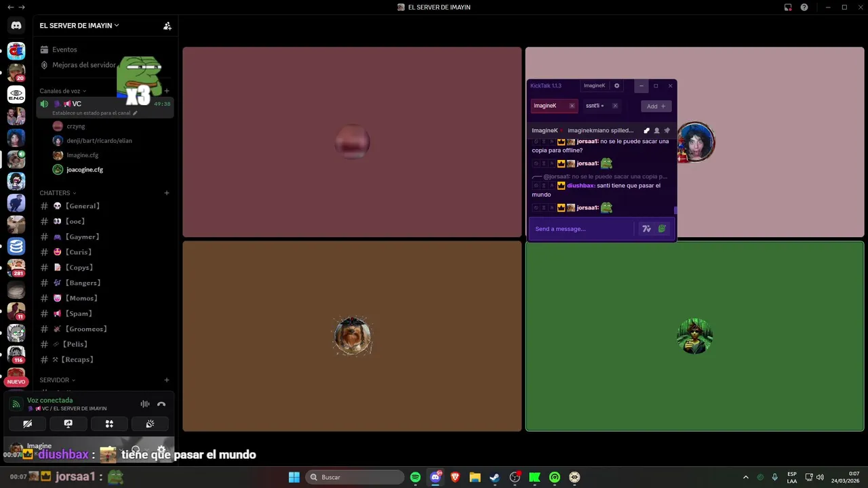Open Kick emote picker frog icon
868x488 pixels.
point(662,229)
